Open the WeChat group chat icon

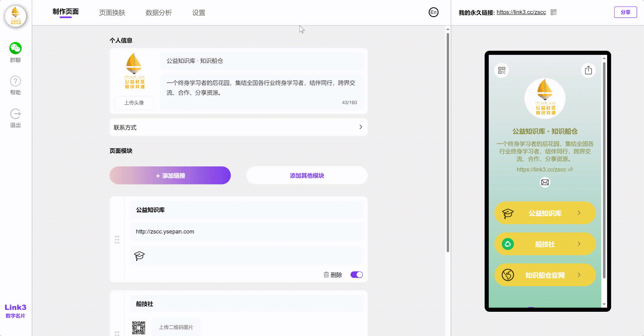click(x=15, y=48)
